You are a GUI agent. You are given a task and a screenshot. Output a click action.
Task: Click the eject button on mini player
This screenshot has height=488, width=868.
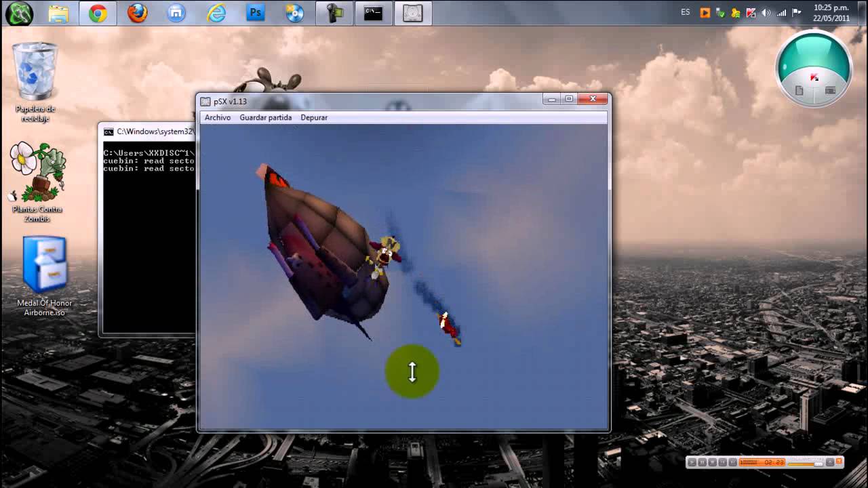point(830,462)
